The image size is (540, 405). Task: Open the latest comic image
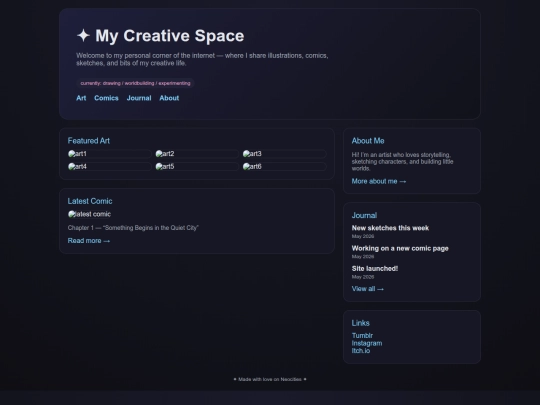point(90,214)
